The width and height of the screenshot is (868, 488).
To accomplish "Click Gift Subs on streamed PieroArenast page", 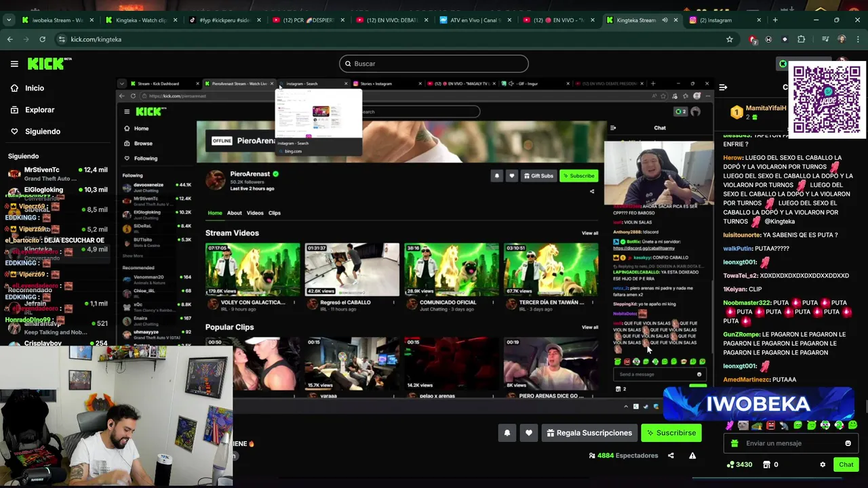I will pos(538,176).
